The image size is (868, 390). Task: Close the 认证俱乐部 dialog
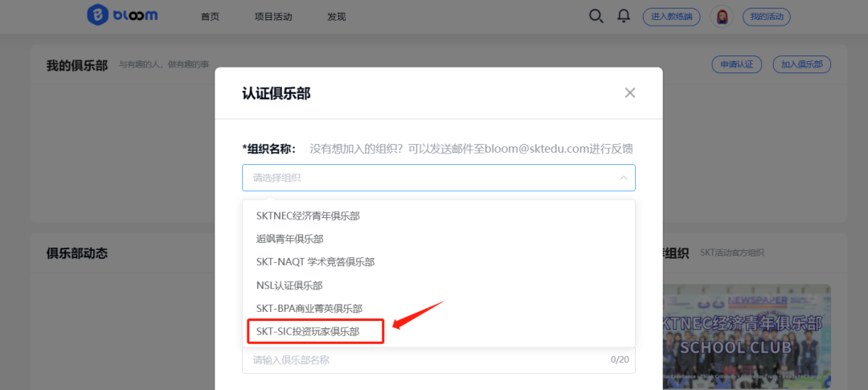629,93
